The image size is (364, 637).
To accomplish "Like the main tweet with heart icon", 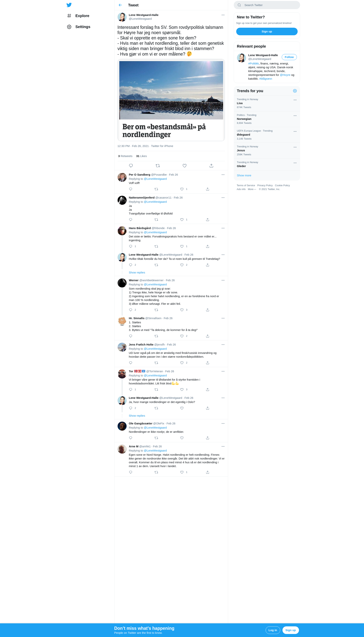I will pyautogui.click(x=184, y=166).
